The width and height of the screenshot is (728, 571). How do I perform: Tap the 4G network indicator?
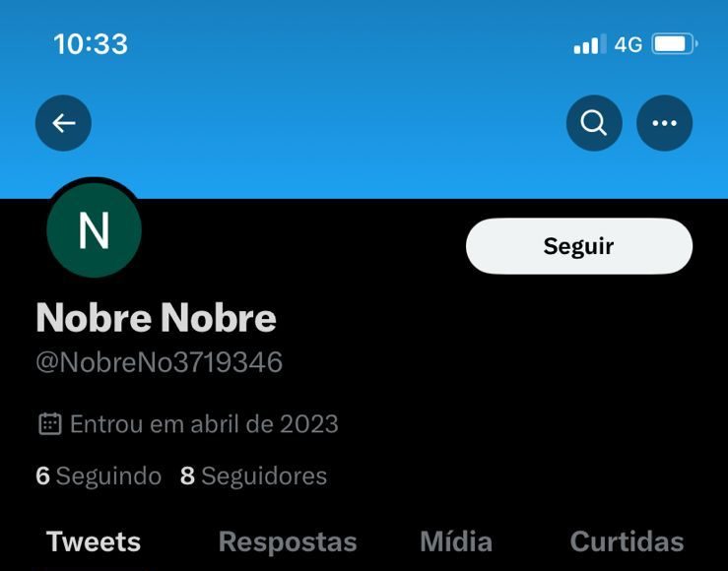[x=629, y=45]
